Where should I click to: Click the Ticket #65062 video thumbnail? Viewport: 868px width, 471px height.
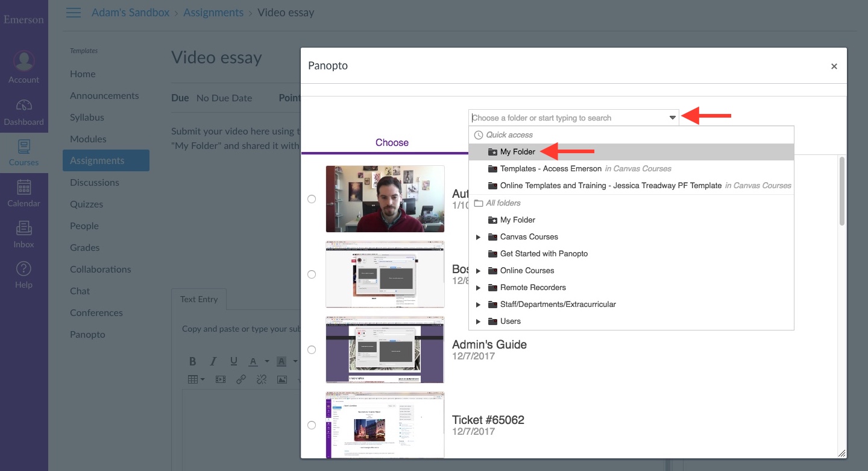click(385, 425)
